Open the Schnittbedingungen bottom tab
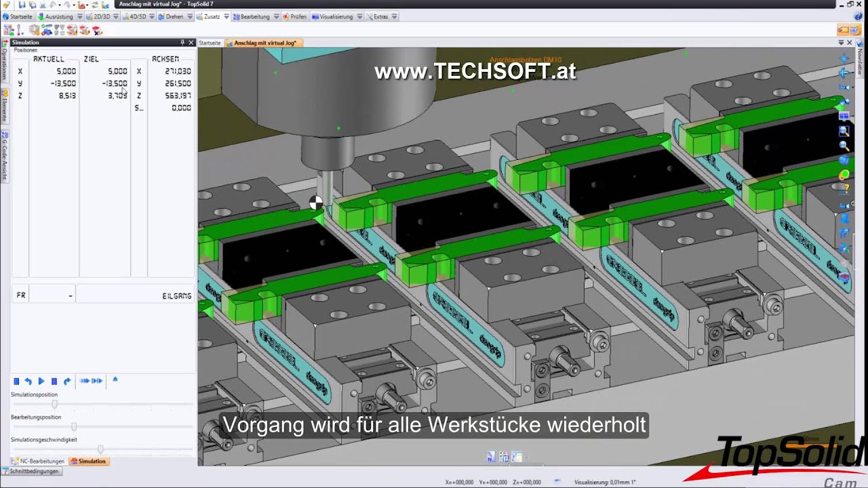The image size is (868, 488). (x=31, y=471)
